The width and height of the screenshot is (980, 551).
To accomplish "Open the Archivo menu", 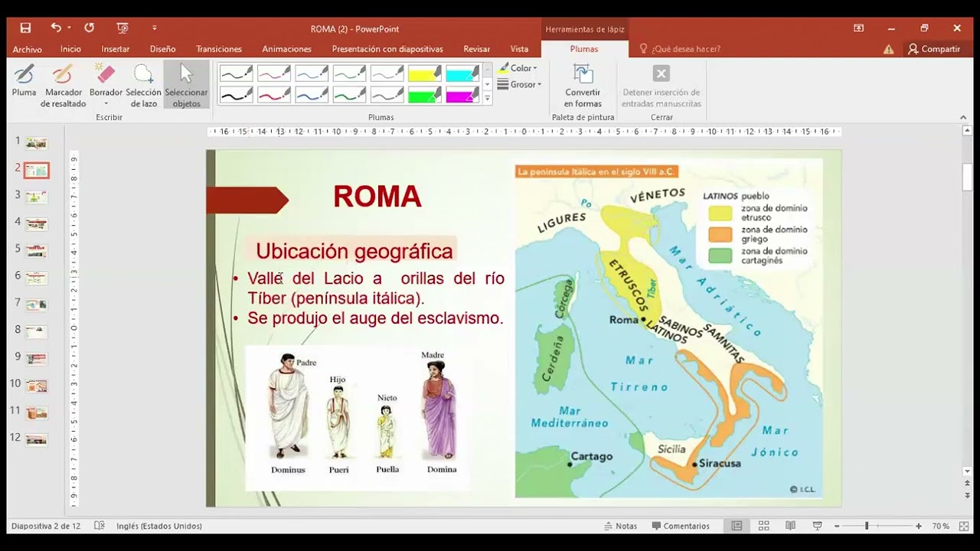I will click(28, 49).
